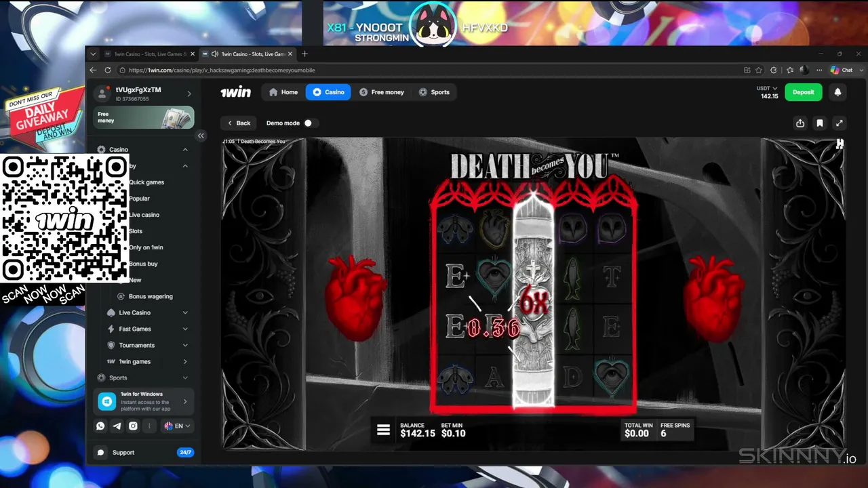Open browser settings and more menu
Image resolution: width=868 pixels, height=488 pixels.
(x=818, y=70)
